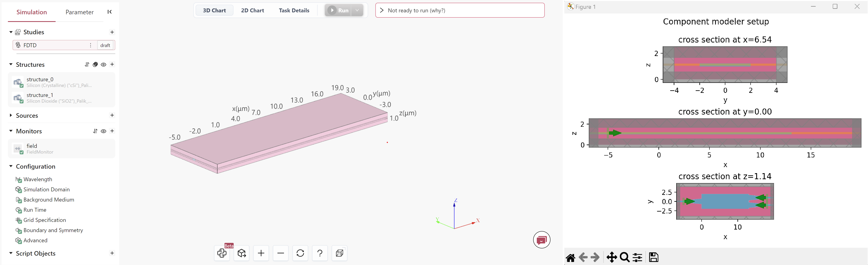
Task: Expand the 'Not ready to run (why?)' message
Action: point(382,10)
